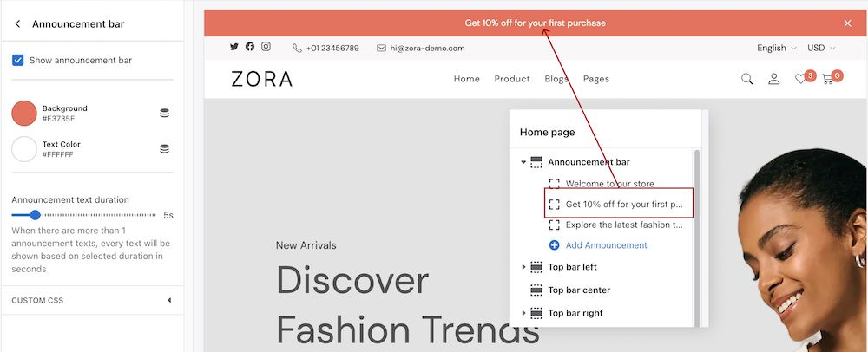Open the Blogs menu item
The width and height of the screenshot is (868, 352).
click(x=556, y=79)
